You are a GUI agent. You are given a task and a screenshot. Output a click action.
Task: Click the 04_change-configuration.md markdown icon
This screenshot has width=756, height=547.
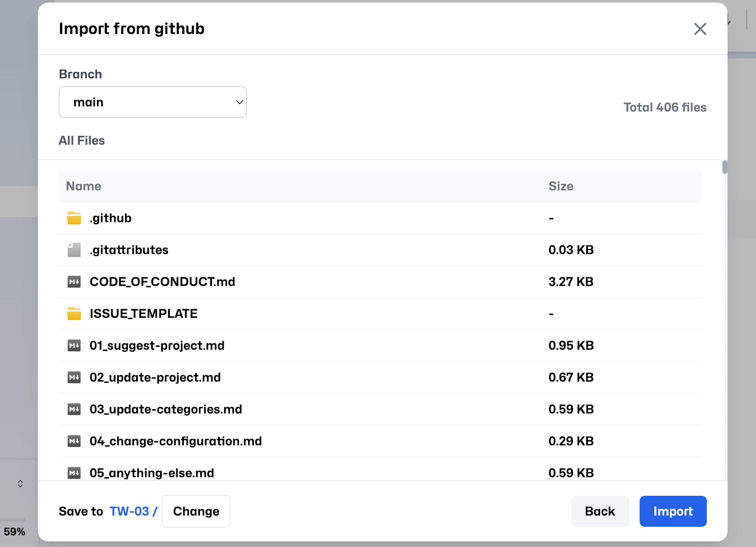[74, 441]
